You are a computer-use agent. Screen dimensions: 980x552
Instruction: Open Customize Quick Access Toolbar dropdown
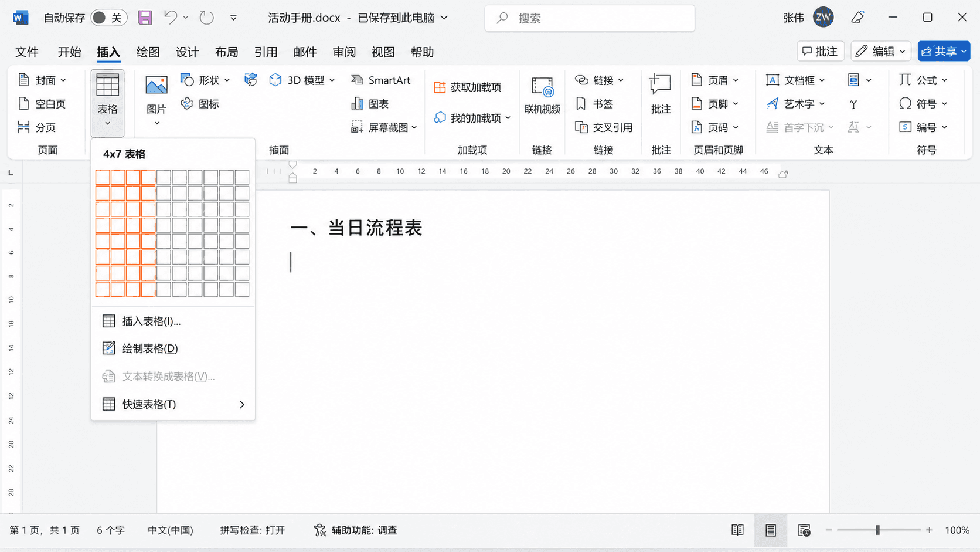point(233,18)
